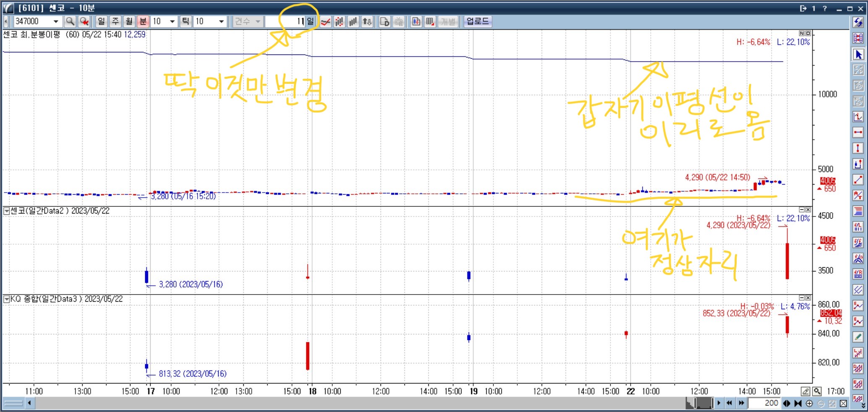Click the magnifier icon near time axis

(816, 391)
